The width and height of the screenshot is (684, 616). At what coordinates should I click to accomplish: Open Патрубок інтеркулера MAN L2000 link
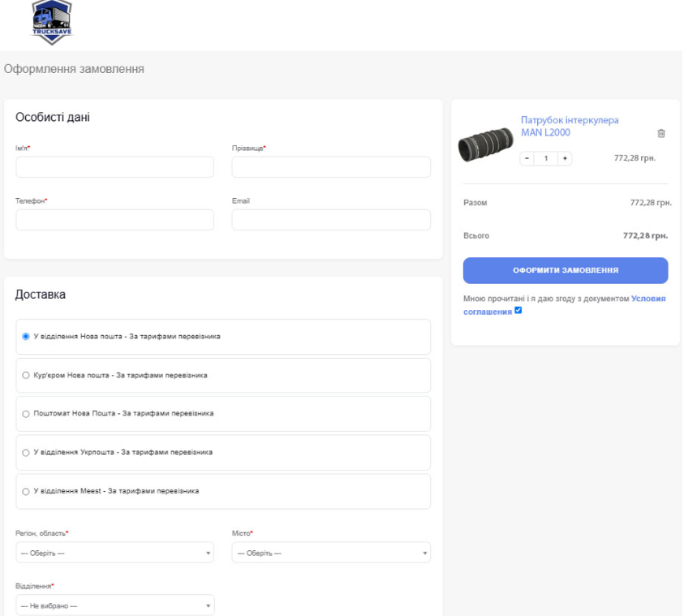coord(569,126)
